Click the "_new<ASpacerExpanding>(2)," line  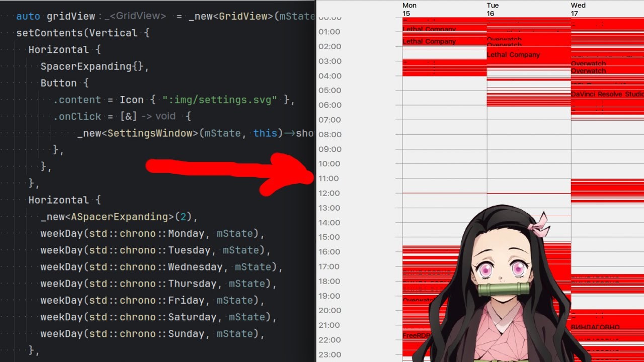coord(120,217)
